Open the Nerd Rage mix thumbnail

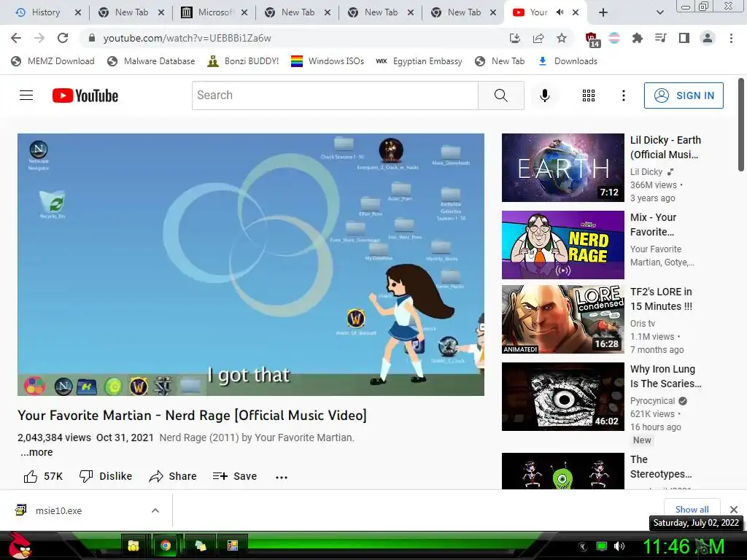tap(562, 245)
